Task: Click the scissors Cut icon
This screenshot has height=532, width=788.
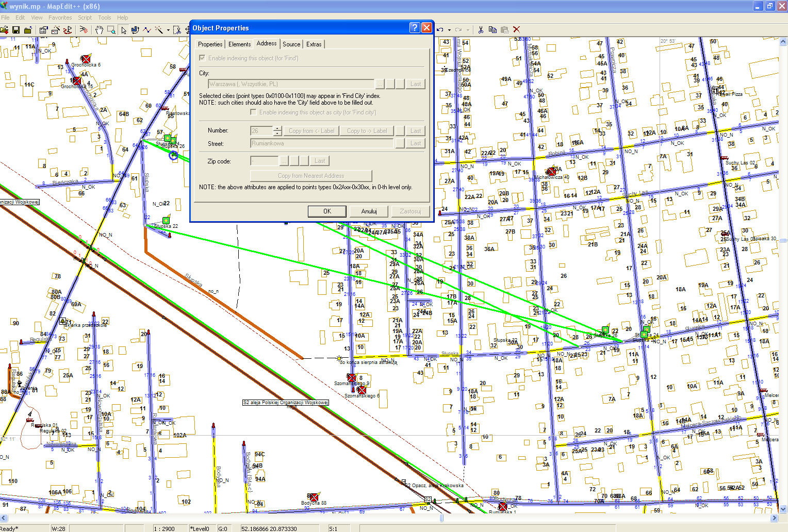Action: (481, 30)
